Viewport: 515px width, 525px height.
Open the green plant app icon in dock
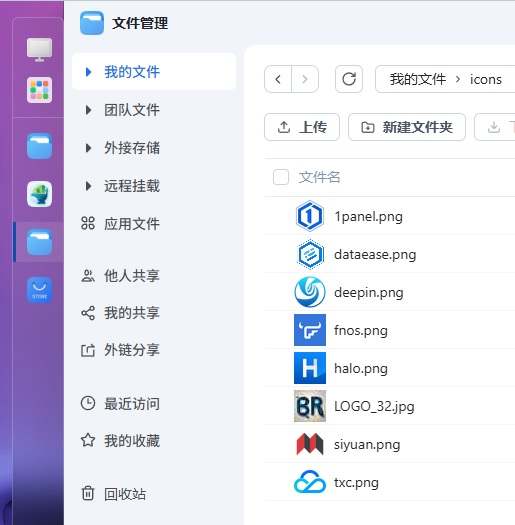40,194
